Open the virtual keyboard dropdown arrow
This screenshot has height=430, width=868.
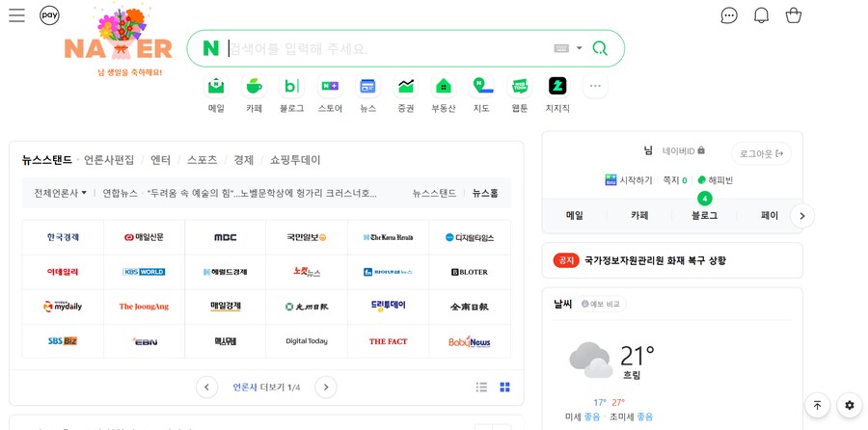580,48
